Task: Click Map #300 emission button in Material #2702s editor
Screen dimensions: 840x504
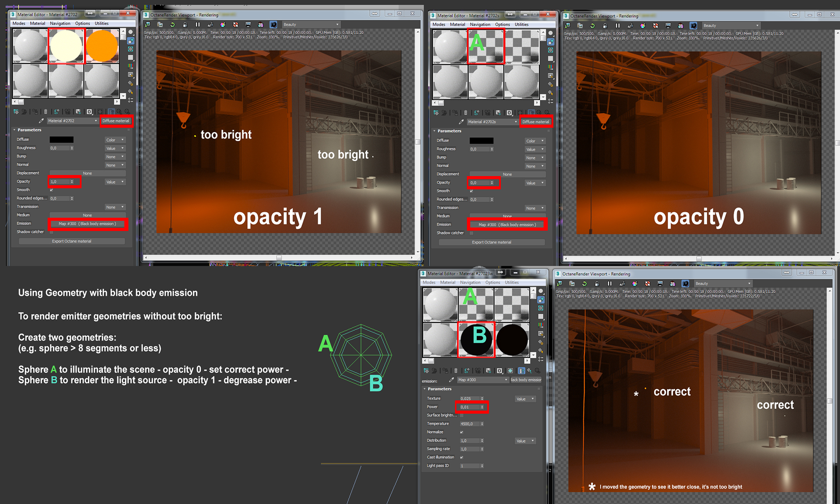Action: pyautogui.click(x=507, y=225)
